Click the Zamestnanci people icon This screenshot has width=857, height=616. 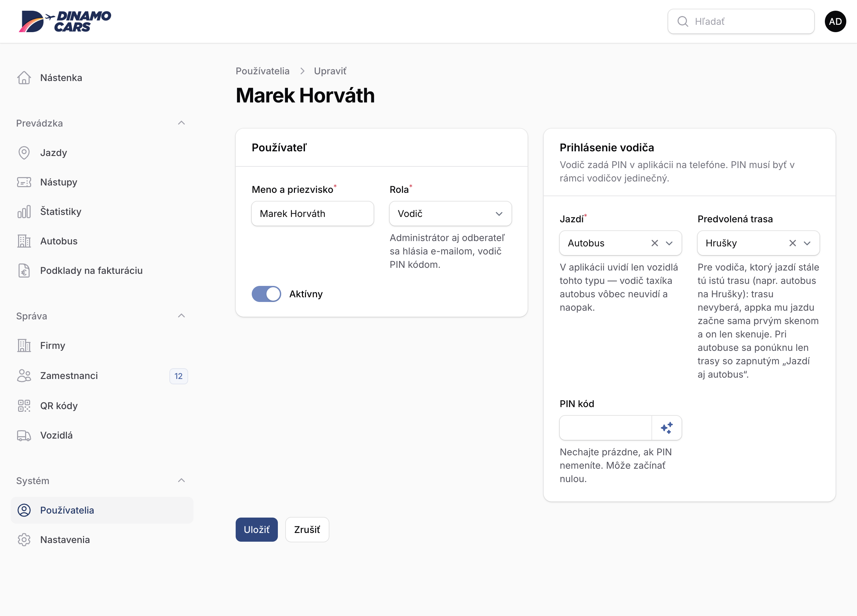point(24,376)
